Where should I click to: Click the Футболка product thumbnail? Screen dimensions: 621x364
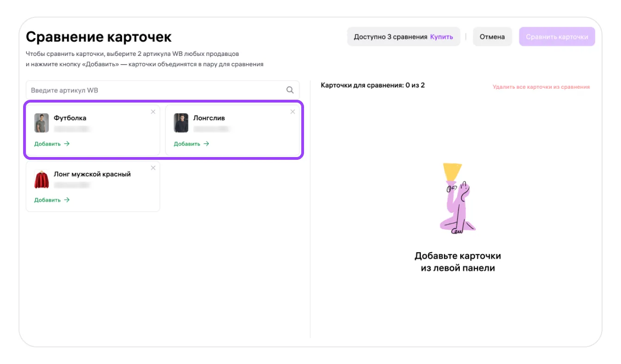click(x=42, y=123)
